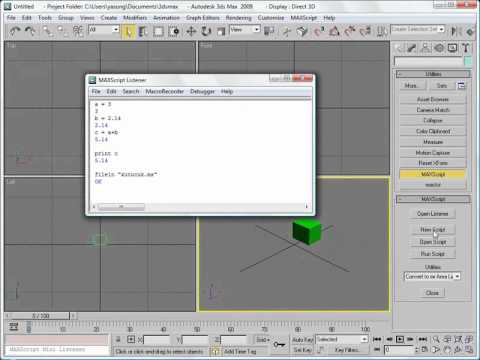Switch to the Modify panel tab
This screenshot has height=360, width=480.
(412, 48)
